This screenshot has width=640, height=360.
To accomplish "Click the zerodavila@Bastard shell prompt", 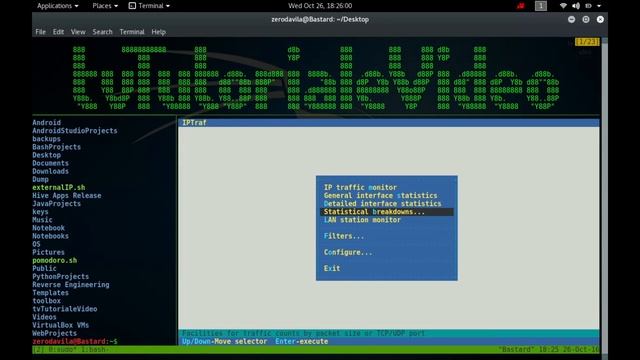I will coord(75,341).
